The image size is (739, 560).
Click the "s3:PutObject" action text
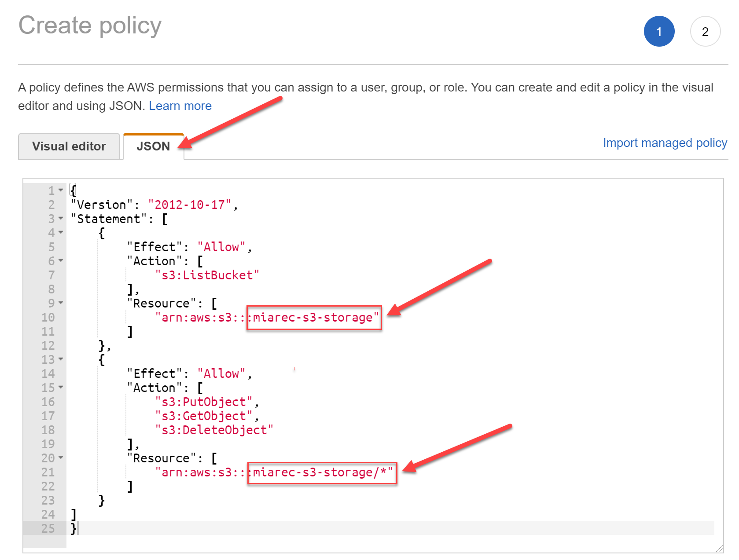(203, 402)
